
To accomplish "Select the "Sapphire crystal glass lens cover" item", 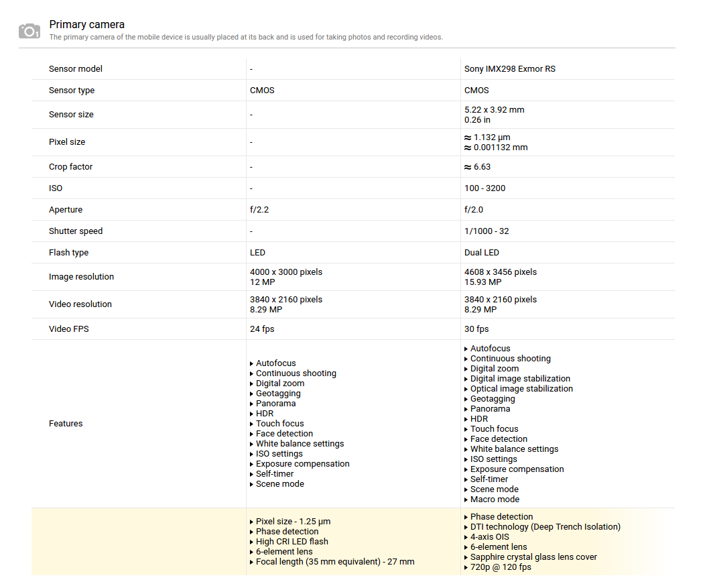I will point(533,557).
